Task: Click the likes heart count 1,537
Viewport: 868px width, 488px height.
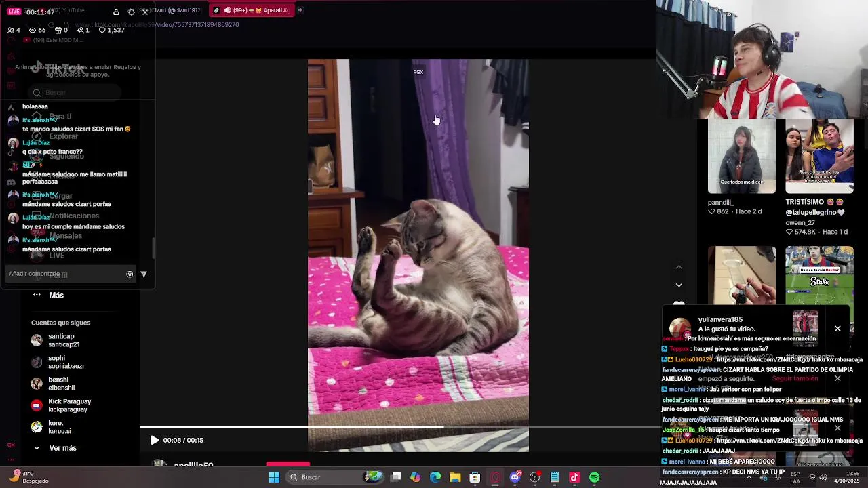Action: click(112, 30)
